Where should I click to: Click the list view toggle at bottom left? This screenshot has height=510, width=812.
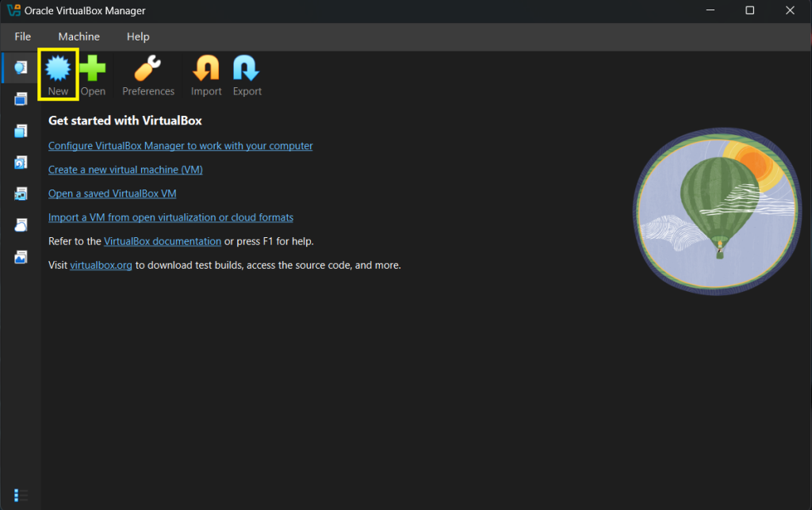coord(20,493)
